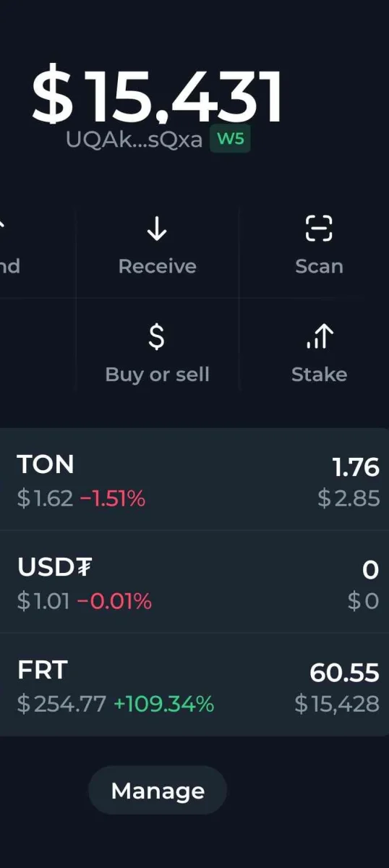
Task: Open the TON token row
Action: [194, 480]
